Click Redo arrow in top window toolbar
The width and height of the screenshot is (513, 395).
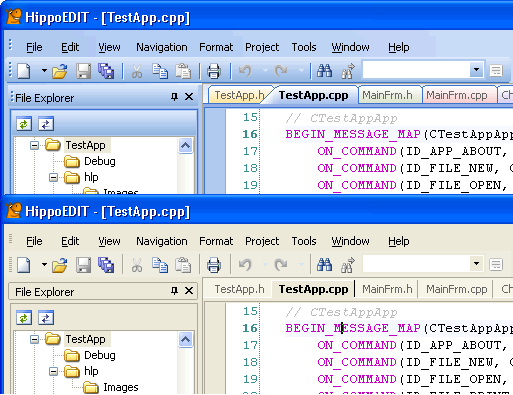click(x=281, y=71)
